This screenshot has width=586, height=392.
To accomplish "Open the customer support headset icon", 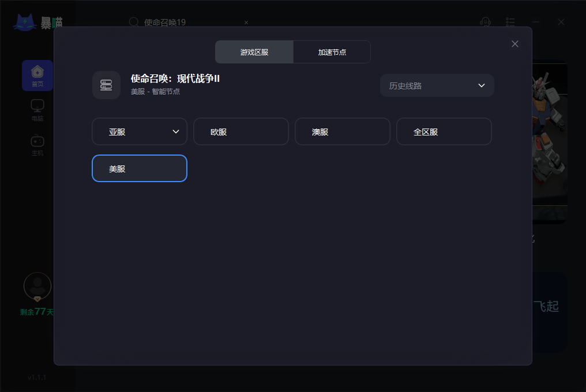I will (485, 22).
